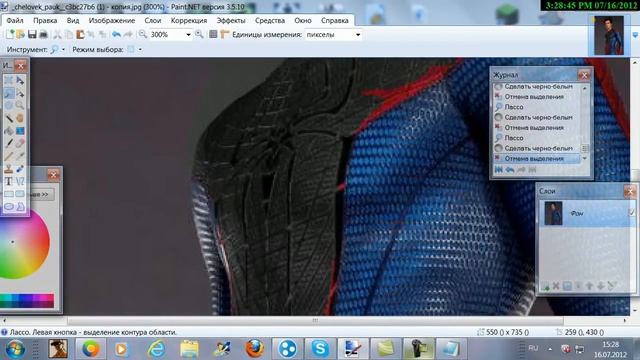Click the Save file toolbar icon
Image resolution: width=640 pixels, height=360 pixels.
32,35
